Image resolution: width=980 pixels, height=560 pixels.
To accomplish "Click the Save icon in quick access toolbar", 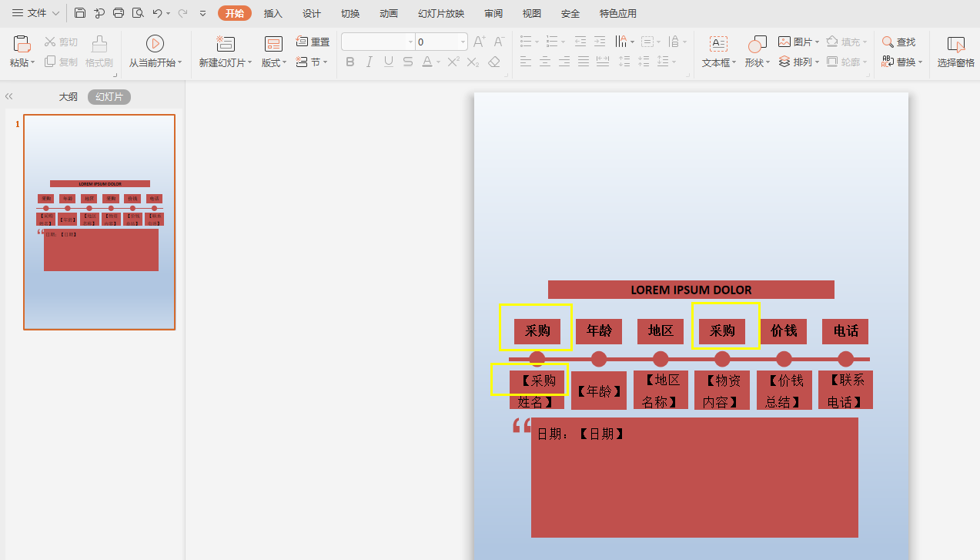I will click(x=80, y=13).
